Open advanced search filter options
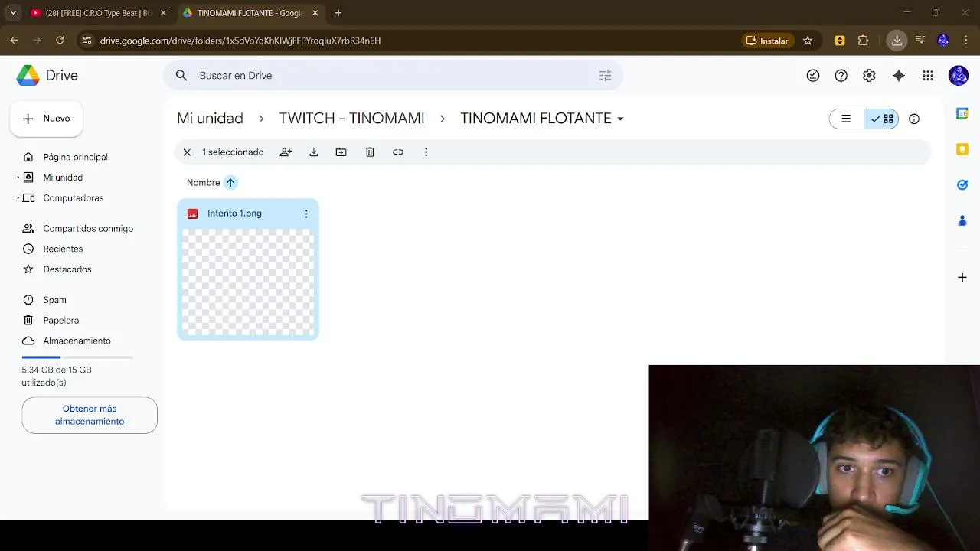This screenshot has width=980, height=551. (605, 76)
